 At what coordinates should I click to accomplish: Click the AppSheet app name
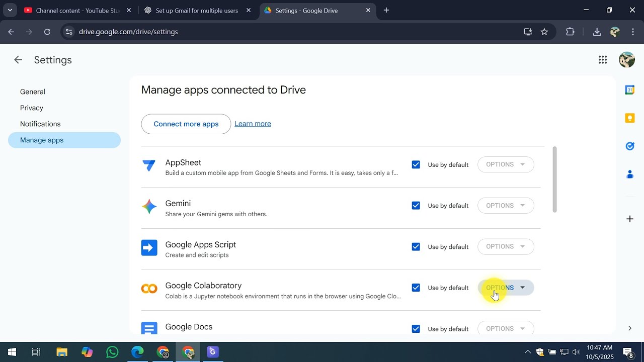pyautogui.click(x=183, y=162)
